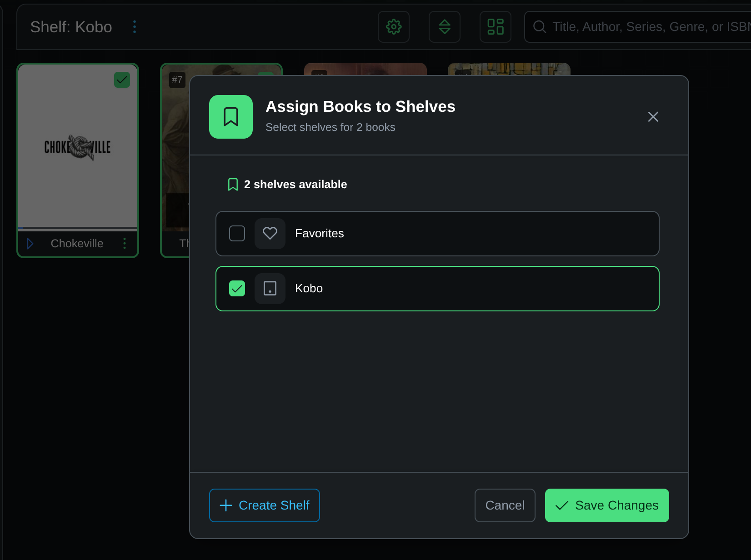751x560 pixels.
Task: Uncheck the Kobo shelf checkbox
Action: pos(237,288)
